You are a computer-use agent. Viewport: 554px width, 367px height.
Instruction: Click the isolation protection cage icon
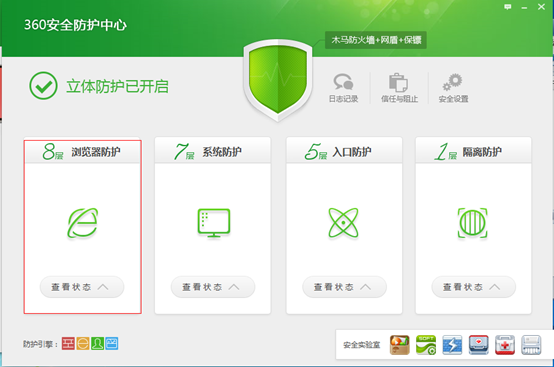(x=473, y=223)
